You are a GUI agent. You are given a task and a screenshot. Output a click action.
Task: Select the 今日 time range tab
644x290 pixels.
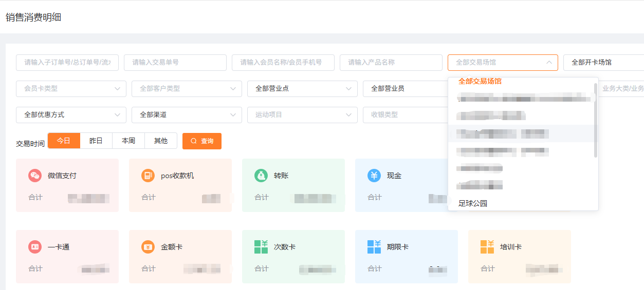click(x=64, y=141)
